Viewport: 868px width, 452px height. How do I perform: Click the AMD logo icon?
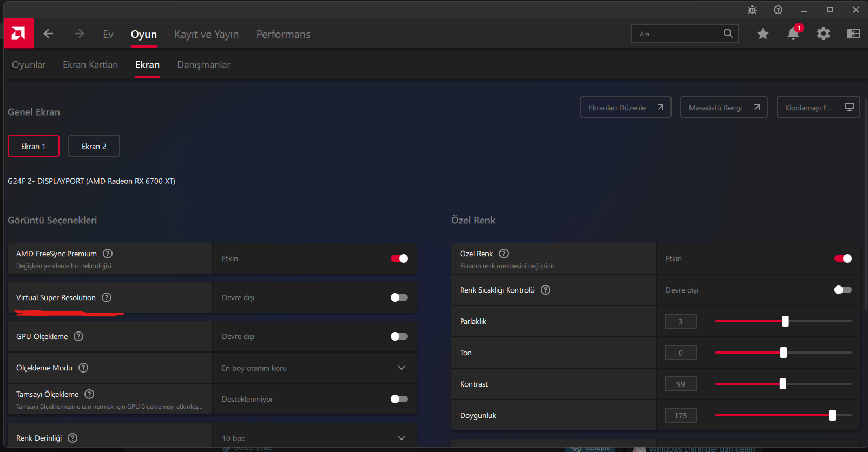pyautogui.click(x=18, y=34)
